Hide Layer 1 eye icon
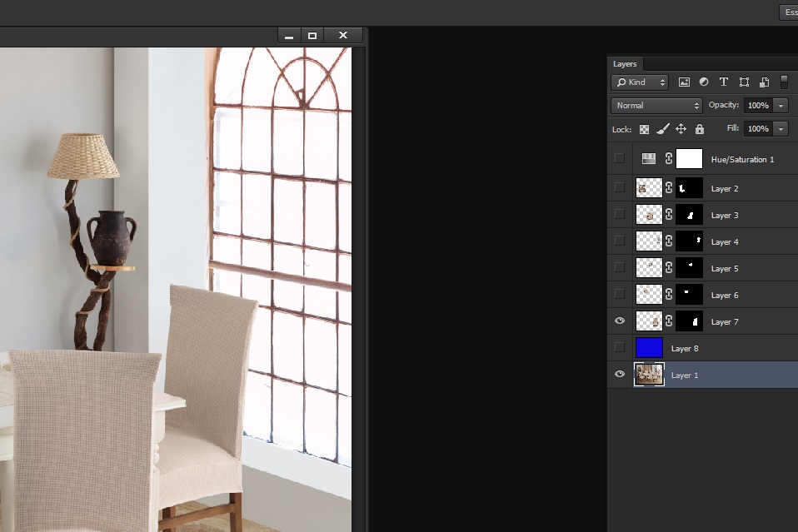The width and height of the screenshot is (798, 532). 620,374
